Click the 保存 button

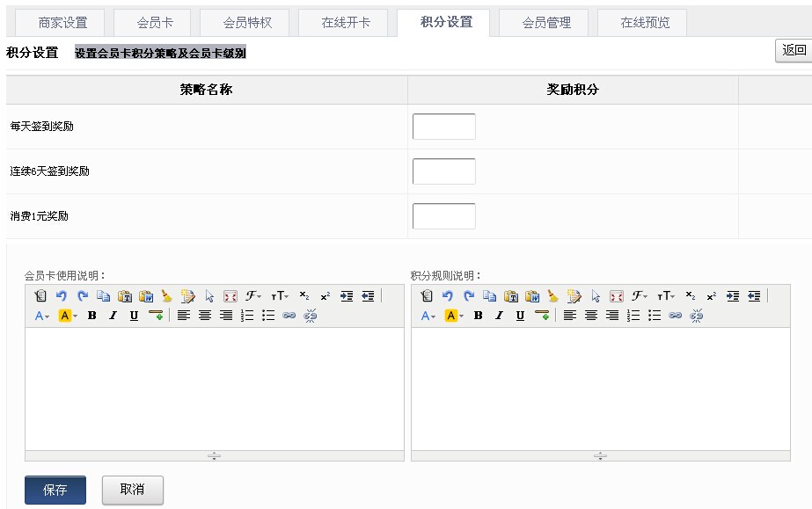pyautogui.click(x=55, y=490)
